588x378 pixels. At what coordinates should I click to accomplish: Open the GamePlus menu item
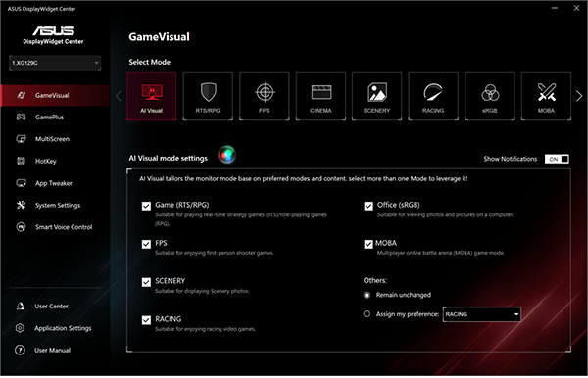[x=55, y=118]
